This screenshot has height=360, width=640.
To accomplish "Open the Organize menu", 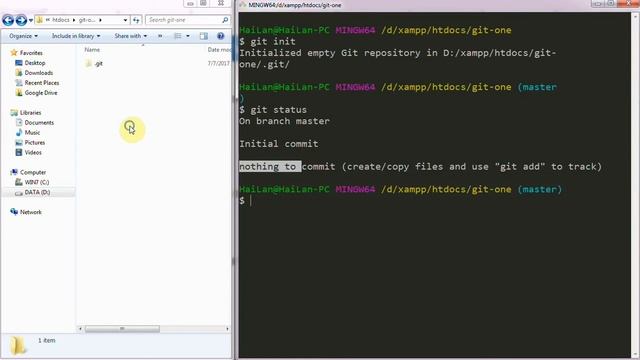I will tap(23, 36).
